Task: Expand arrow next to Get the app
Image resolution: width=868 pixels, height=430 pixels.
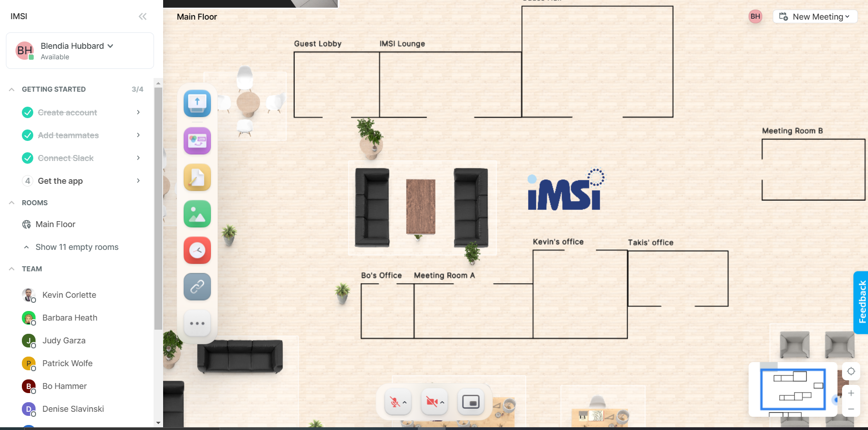Action: 138,181
